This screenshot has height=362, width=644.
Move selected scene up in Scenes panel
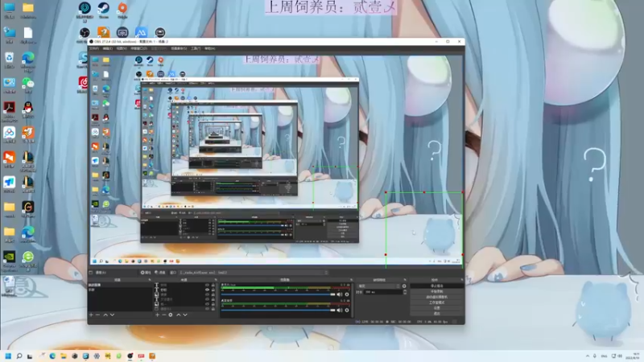[x=105, y=315]
